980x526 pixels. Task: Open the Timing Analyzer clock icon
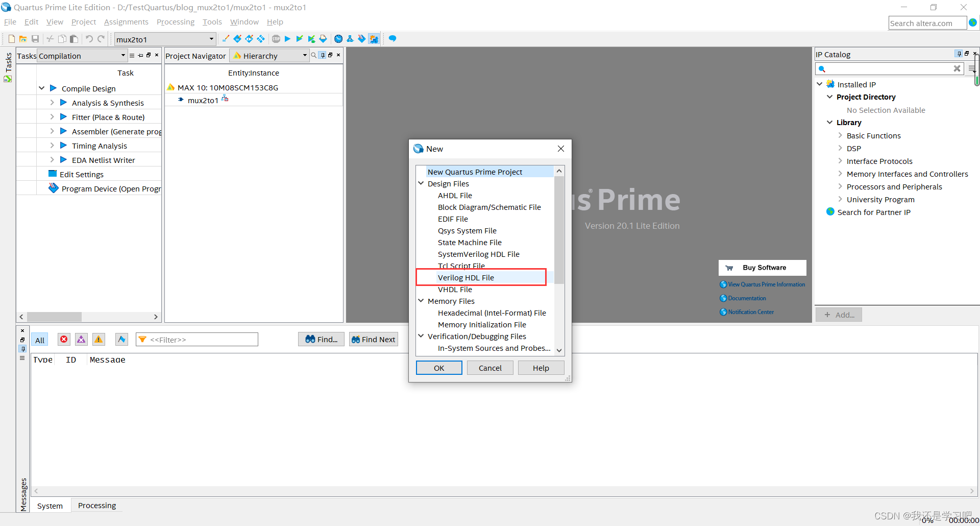pyautogui.click(x=338, y=39)
